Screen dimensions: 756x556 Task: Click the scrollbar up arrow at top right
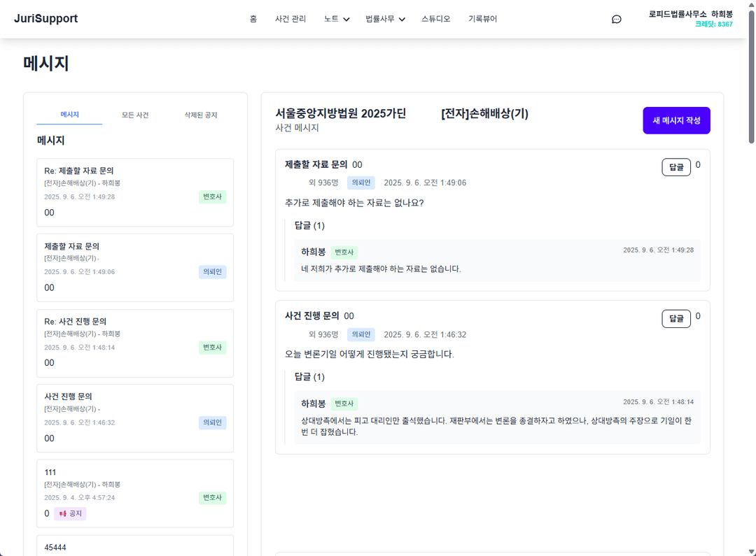pos(751,6)
